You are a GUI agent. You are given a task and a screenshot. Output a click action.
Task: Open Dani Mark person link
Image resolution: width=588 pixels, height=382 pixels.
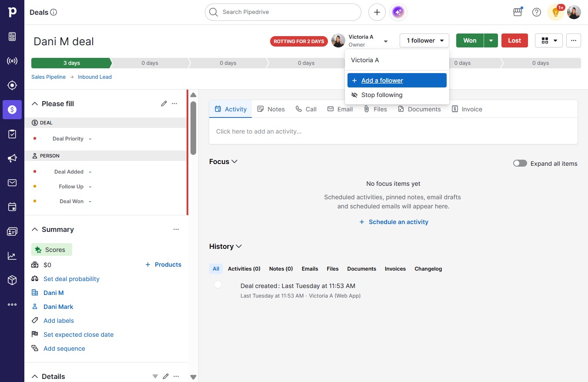coord(58,307)
